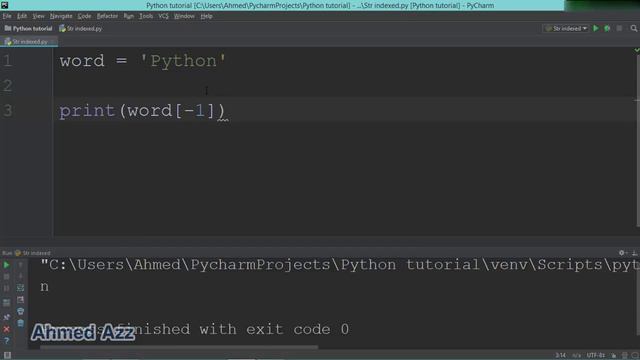Open the Tools menu

pyautogui.click(x=146, y=16)
